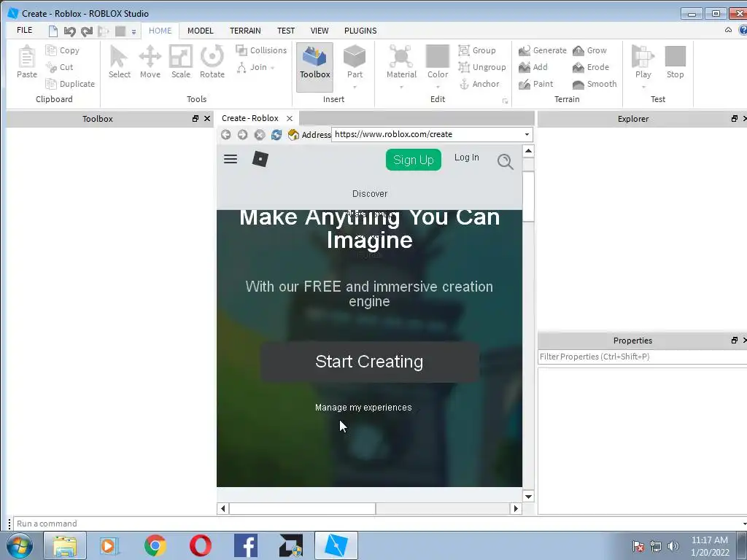The image size is (747, 560).
Task: Switch to the VIEW ribbon tab
Action: 320,31
